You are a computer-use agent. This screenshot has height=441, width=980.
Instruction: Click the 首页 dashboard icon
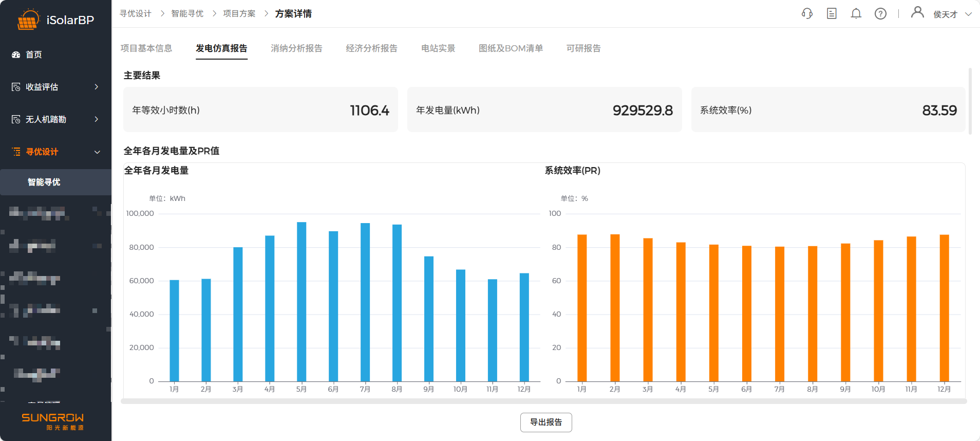16,54
